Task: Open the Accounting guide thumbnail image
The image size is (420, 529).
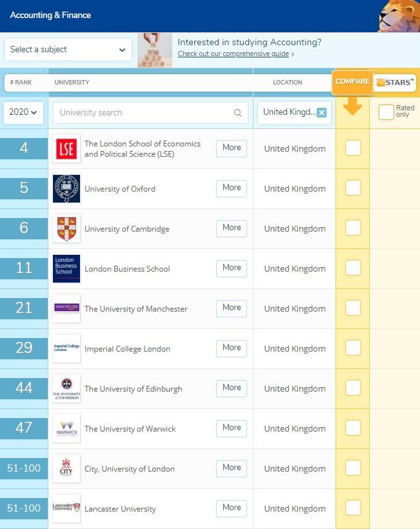Action: [155, 50]
